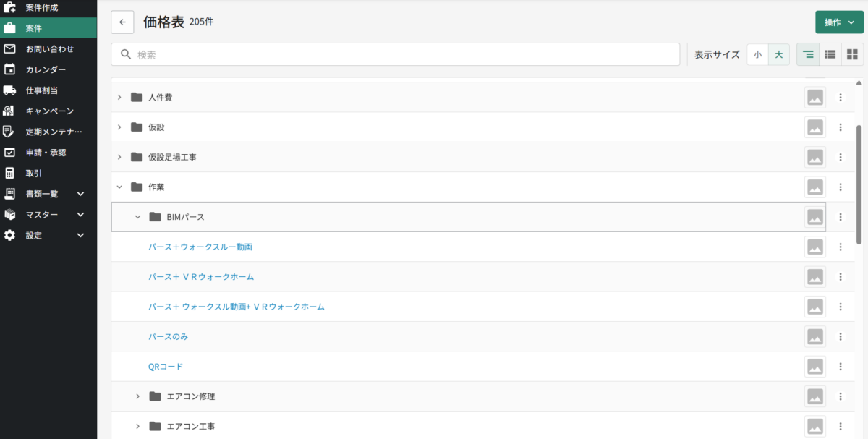868x439 pixels.
Task: Set display size to 小
Action: (x=757, y=54)
